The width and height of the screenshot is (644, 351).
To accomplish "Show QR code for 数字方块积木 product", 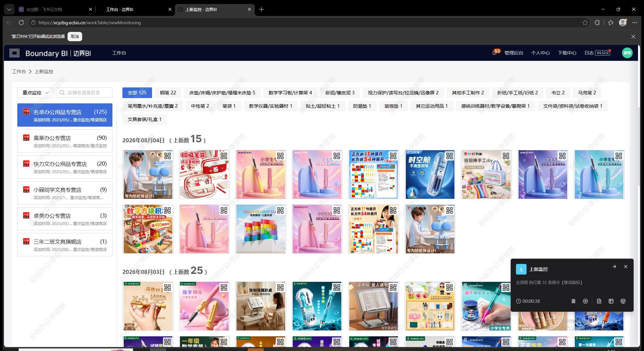I will pyautogui.click(x=168, y=210).
